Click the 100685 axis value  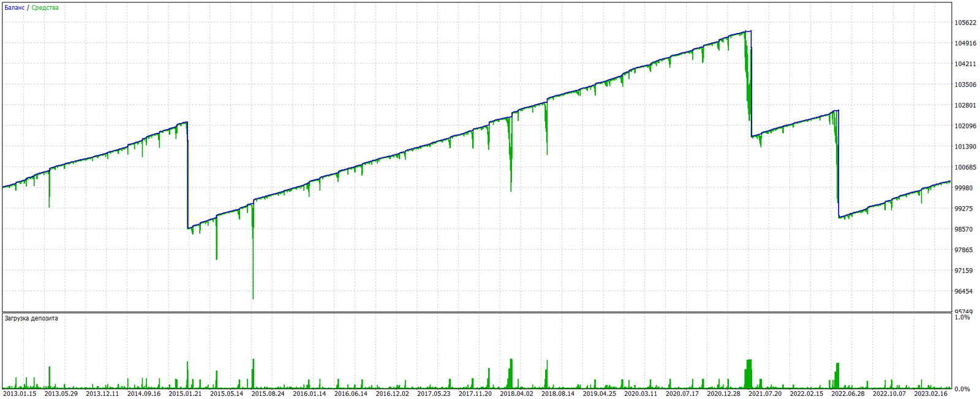tap(965, 168)
